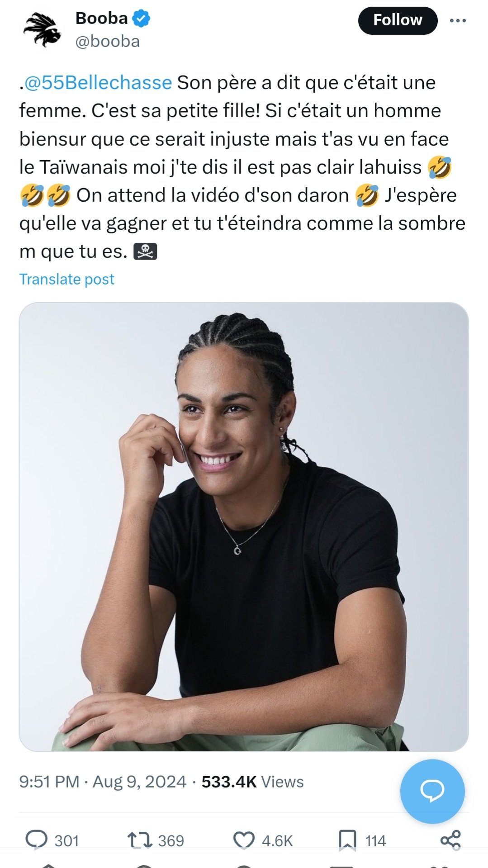488x868 pixels.
Task: Open Booba's profile avatar
Action: pos(43,29)
